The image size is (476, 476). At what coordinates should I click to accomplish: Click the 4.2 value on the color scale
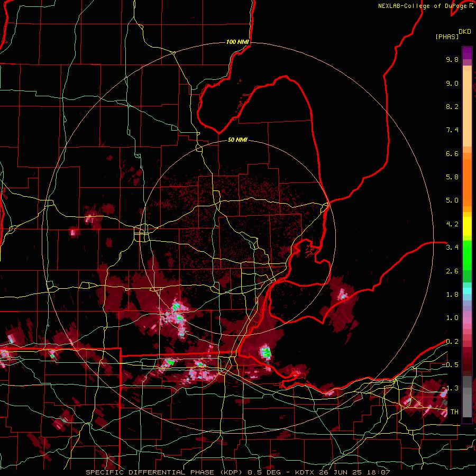point(452,224)
